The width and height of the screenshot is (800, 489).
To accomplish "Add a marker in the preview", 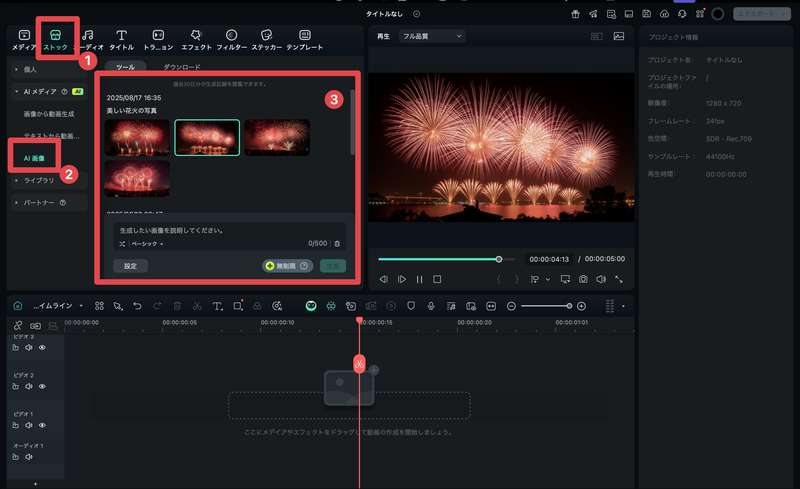I will [534, 279].
